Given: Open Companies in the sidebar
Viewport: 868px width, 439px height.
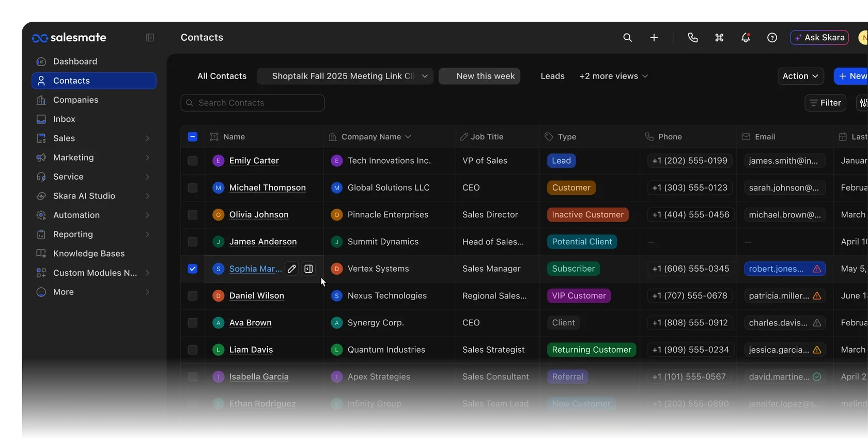Looking at the screenshot, I should point(94,100).
